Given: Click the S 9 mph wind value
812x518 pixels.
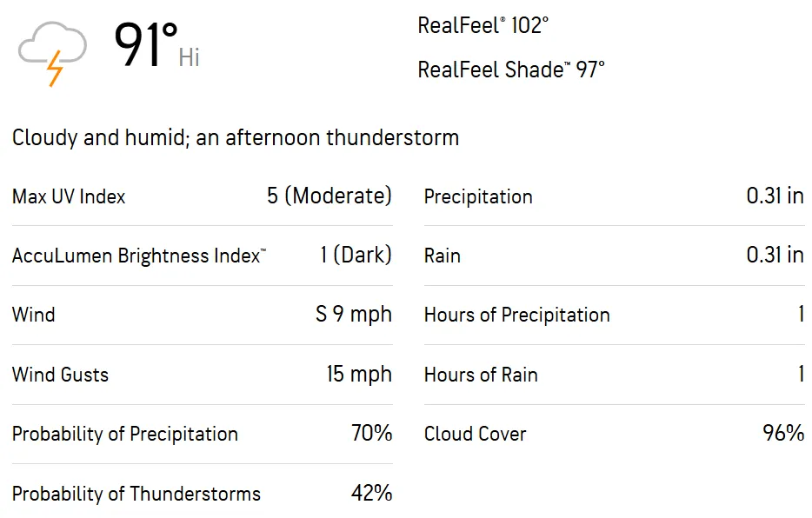Looking at the screenshot, I should pos(353,314).
